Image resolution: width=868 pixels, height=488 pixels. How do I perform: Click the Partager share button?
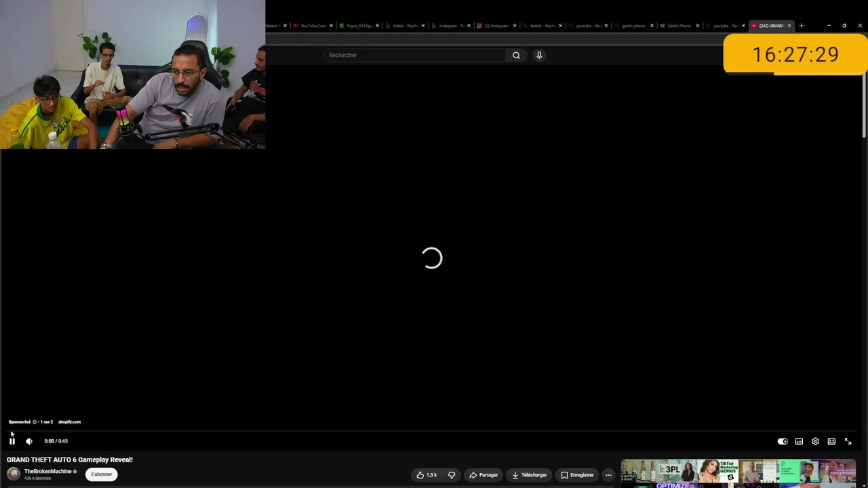pyautogui.click(x=484, y=475)
